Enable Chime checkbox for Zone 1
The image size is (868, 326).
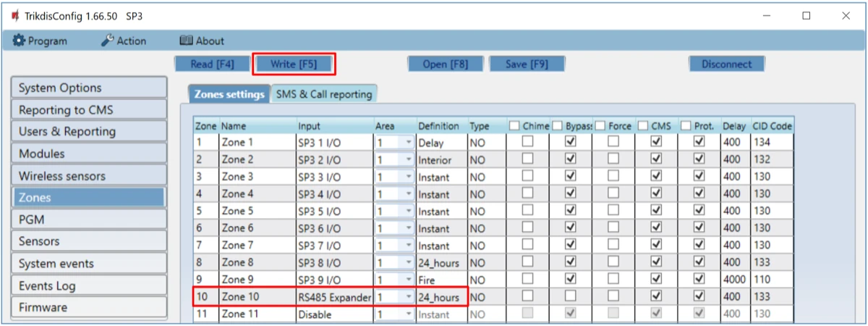pos(528,142)
